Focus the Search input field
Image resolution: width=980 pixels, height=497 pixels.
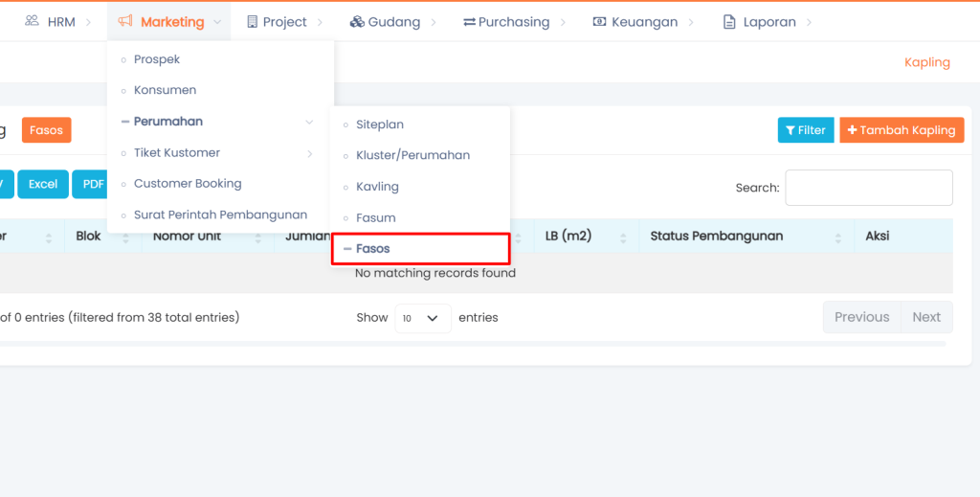(x=868, y=188)
